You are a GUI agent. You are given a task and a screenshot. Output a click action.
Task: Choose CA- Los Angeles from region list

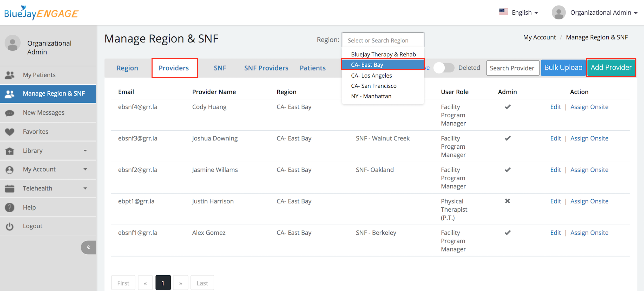pyautogui.click(x=371, y=75)
